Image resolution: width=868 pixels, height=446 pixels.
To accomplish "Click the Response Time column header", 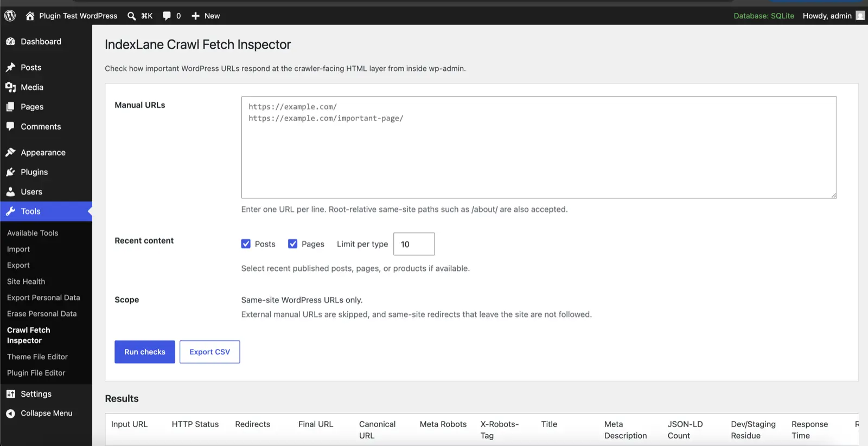I will coord(809,430).
